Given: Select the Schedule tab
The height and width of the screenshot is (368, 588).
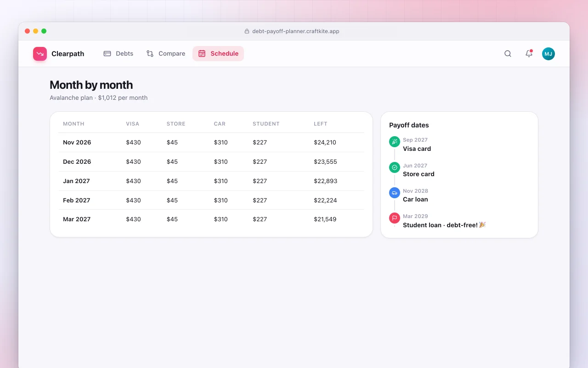Looking at the screenshot, I should click(218, 54).
